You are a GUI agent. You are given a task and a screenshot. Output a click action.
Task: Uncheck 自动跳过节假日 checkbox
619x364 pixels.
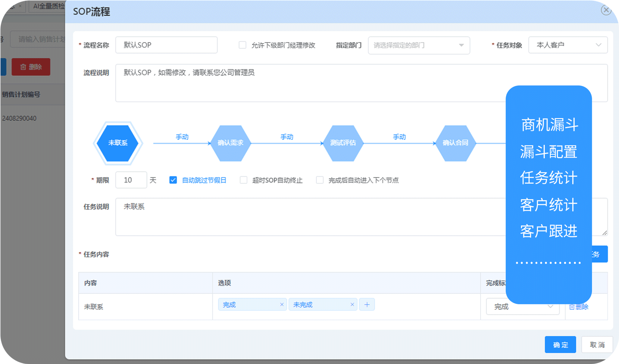click(173, 180)
